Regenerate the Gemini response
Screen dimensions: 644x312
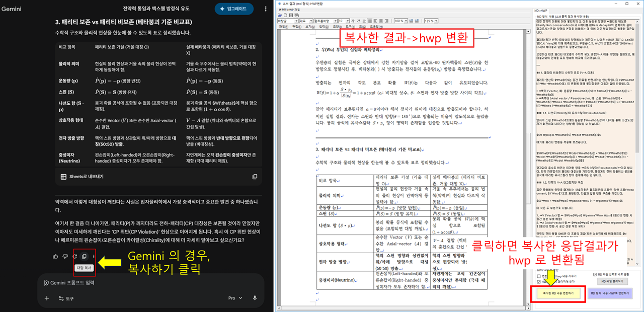(74, 257)
